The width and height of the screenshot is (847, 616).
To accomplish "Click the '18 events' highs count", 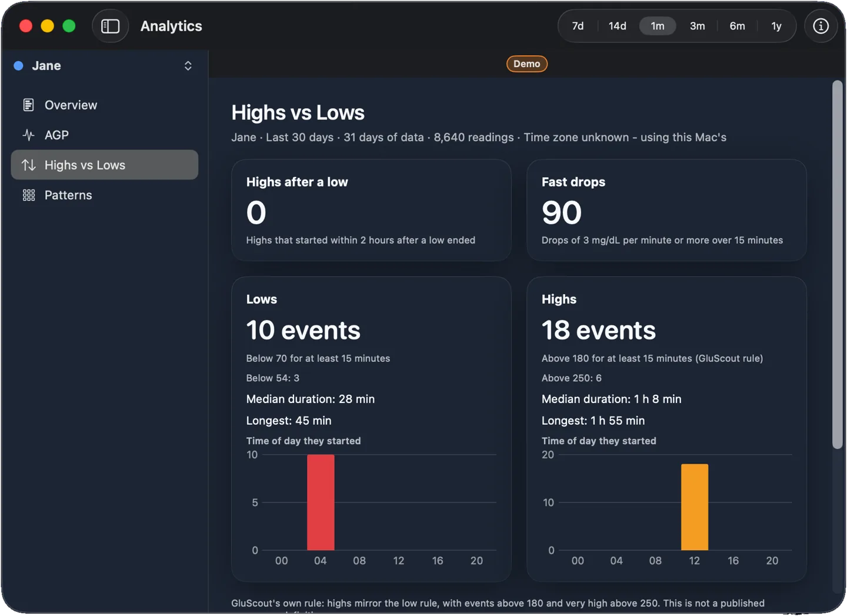I will pos(598,330).
